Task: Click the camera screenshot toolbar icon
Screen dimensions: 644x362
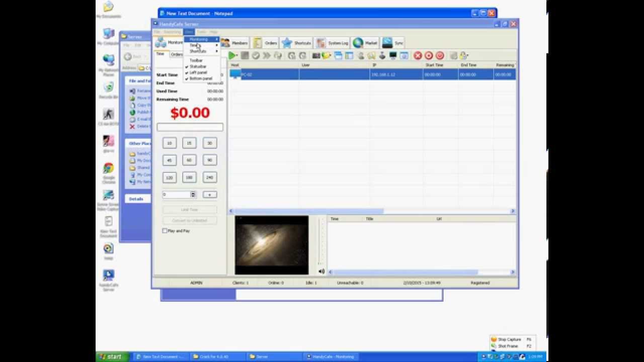Action: 316,56
